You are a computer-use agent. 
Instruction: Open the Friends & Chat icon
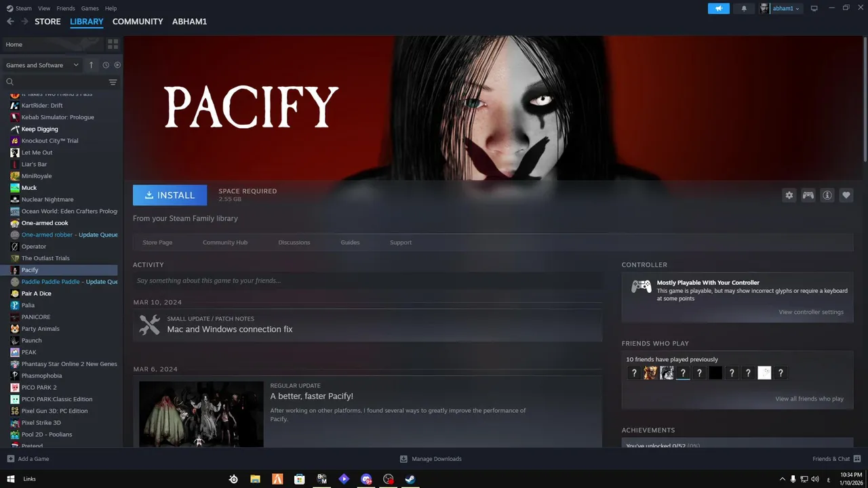point(857,459)
